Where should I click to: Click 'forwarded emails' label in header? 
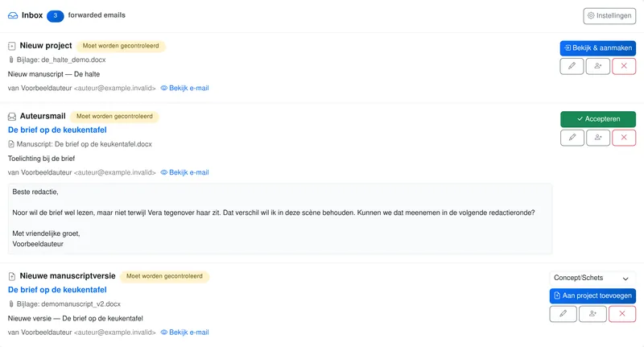pos(97,15)
